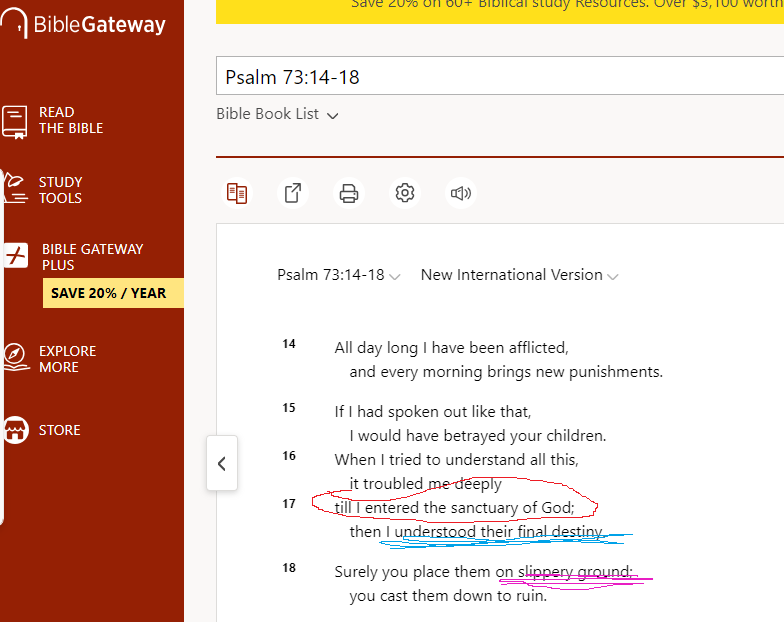This screenshot has width=784, height=622.
Task: Click the Store shop icon
Action: pos(16,430)
